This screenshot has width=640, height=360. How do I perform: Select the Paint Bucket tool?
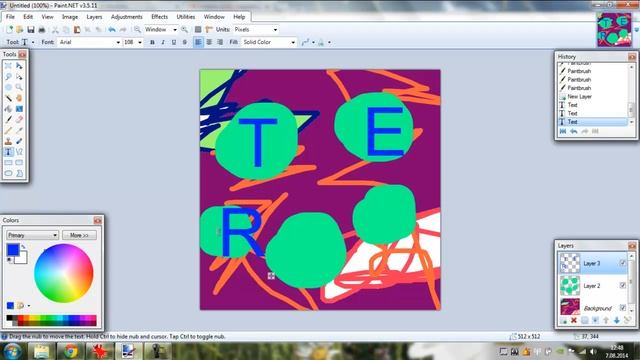(x=8, y=109)
